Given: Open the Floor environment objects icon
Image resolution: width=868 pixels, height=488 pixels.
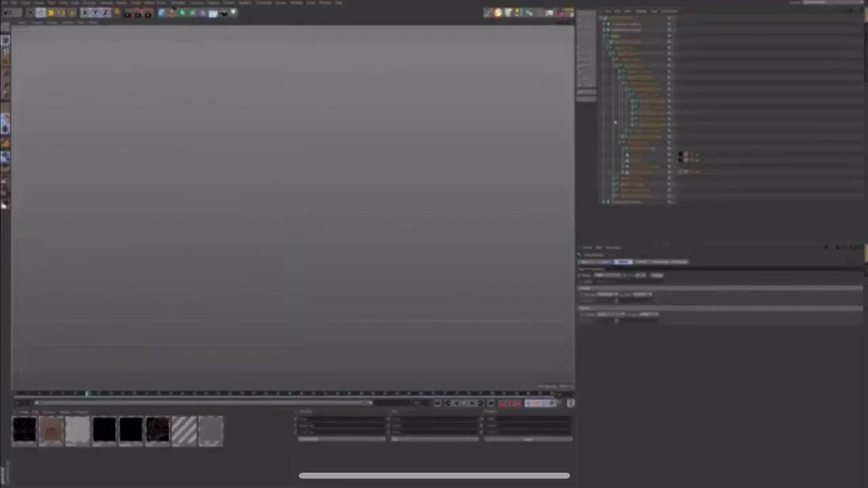Looking at the screenshot, I should [x=213, y=13].
